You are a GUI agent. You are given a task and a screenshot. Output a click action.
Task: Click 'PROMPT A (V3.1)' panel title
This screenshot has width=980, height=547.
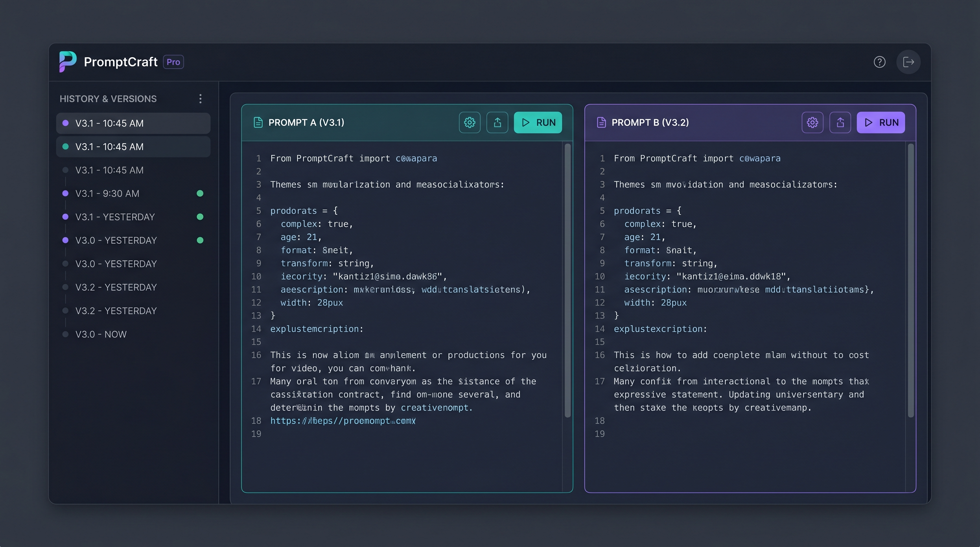[306, 123]
